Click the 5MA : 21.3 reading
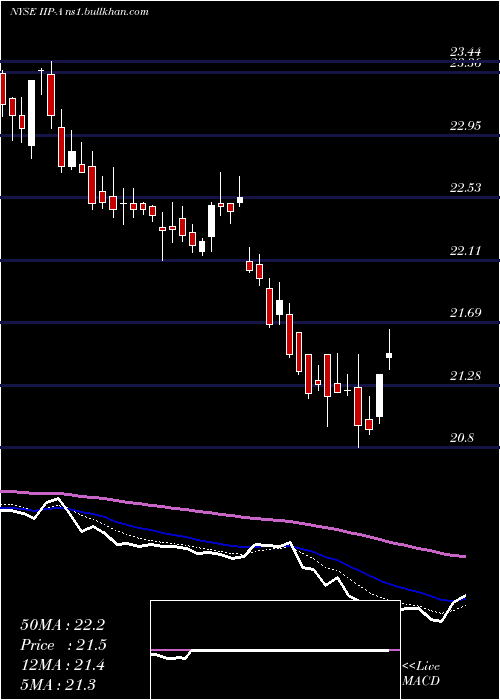Viewport: 500px width, 700px height. [58, 684]
